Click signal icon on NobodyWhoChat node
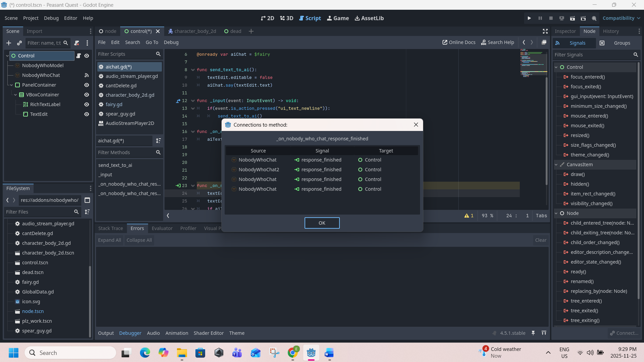The width and height of the screenshot is (644, 362). click(86, 75)
